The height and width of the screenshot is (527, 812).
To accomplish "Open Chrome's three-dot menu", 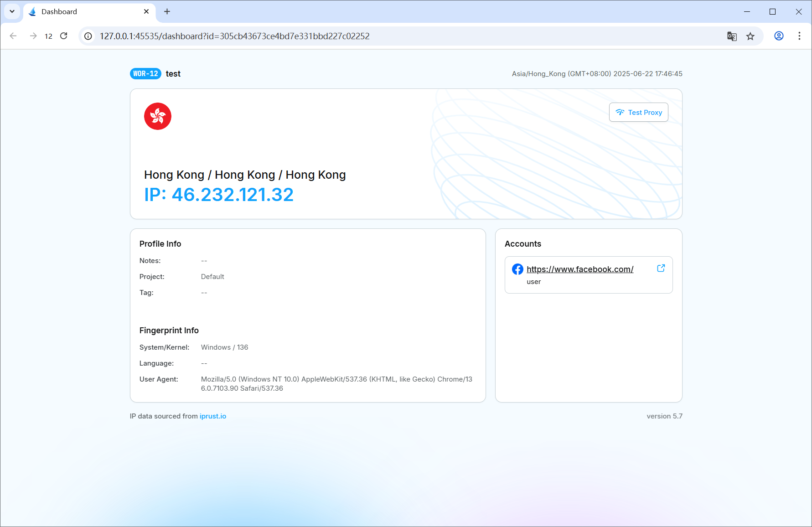I will (799, 36).
